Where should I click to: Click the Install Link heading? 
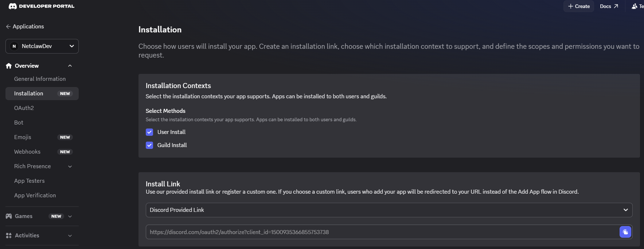[x=163, y=184]
